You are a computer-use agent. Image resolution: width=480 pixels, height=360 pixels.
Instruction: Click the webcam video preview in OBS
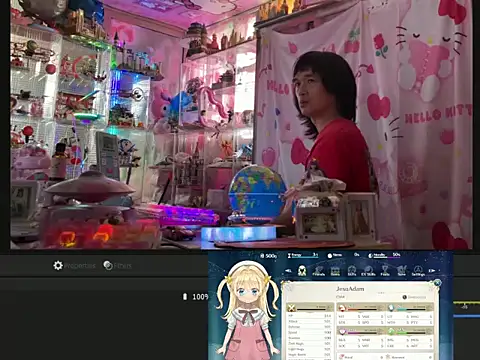241,124
